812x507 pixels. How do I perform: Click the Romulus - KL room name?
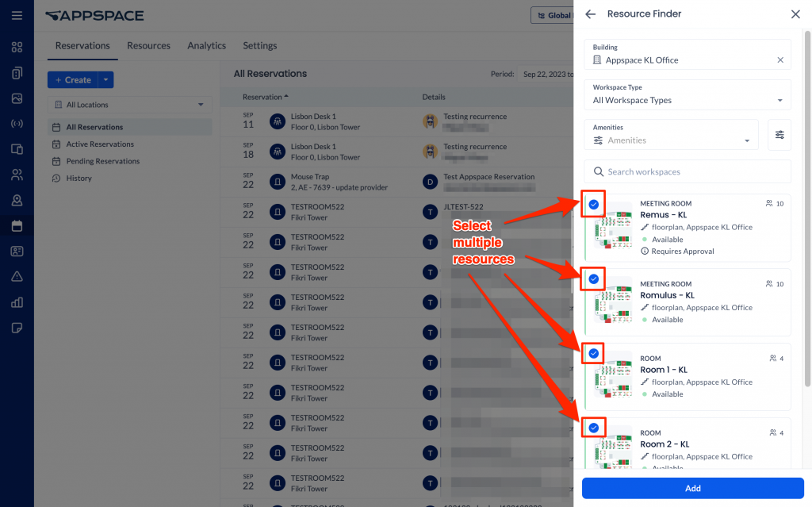coord(667,295)
